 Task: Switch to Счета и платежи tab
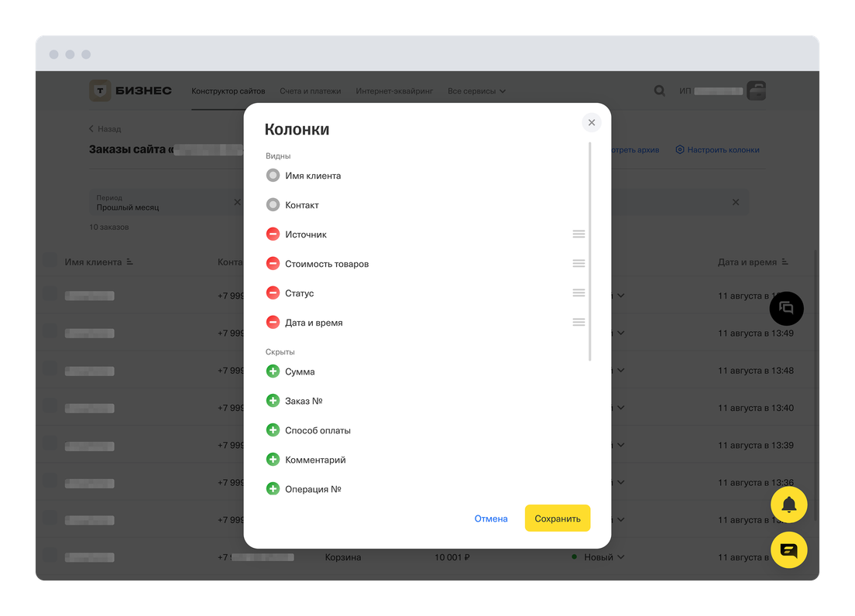(311, 91)
